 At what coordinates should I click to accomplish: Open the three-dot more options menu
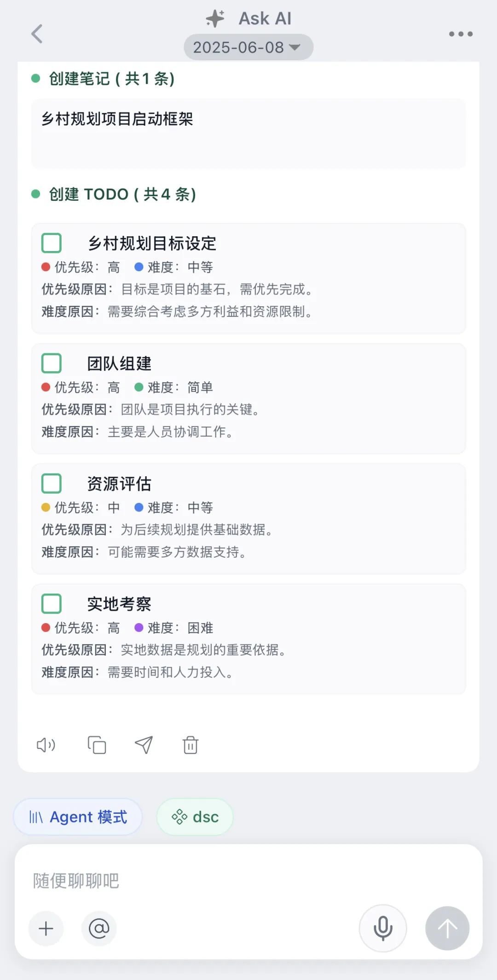pyautogui.click(x=461, y=34)
